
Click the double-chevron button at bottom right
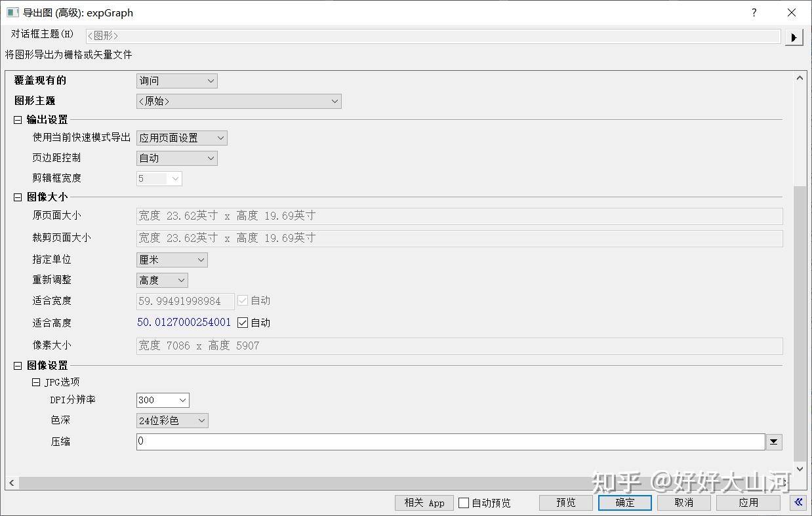(797, 502)
